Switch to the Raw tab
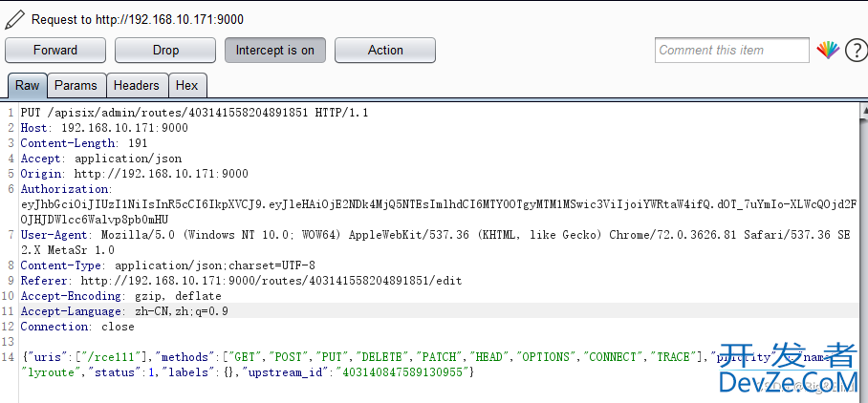Viewport: 868px width, 403px height. 27,86
